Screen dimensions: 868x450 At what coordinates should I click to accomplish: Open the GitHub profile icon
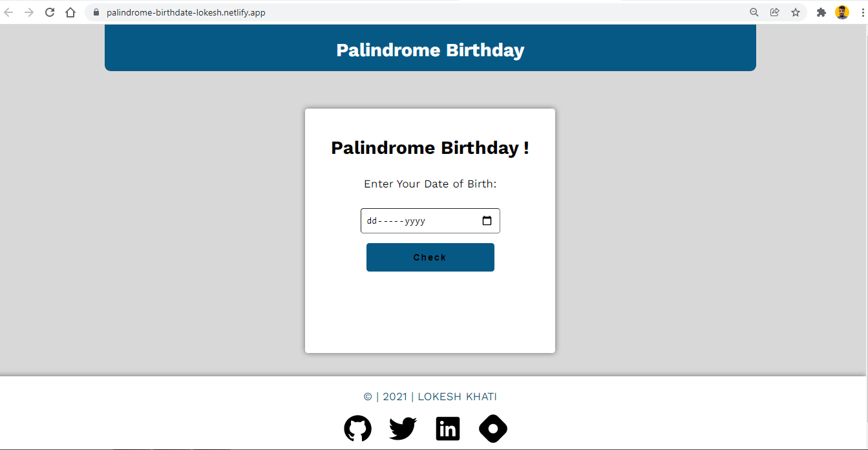(x=357, y=428)
